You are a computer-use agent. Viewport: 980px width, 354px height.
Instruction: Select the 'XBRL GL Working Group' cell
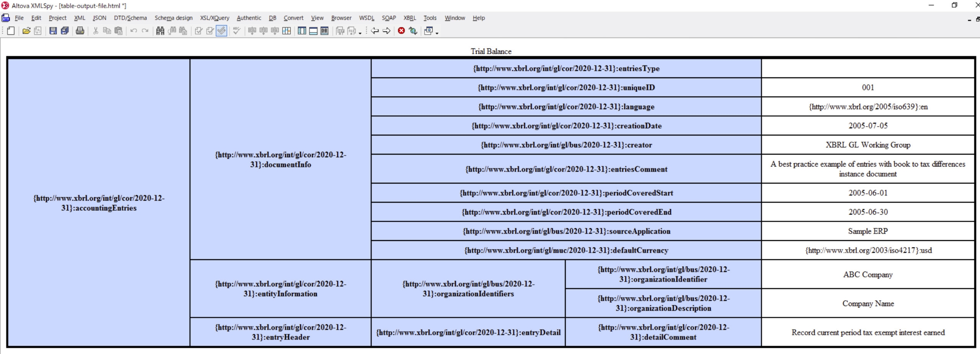coord(868,145)
